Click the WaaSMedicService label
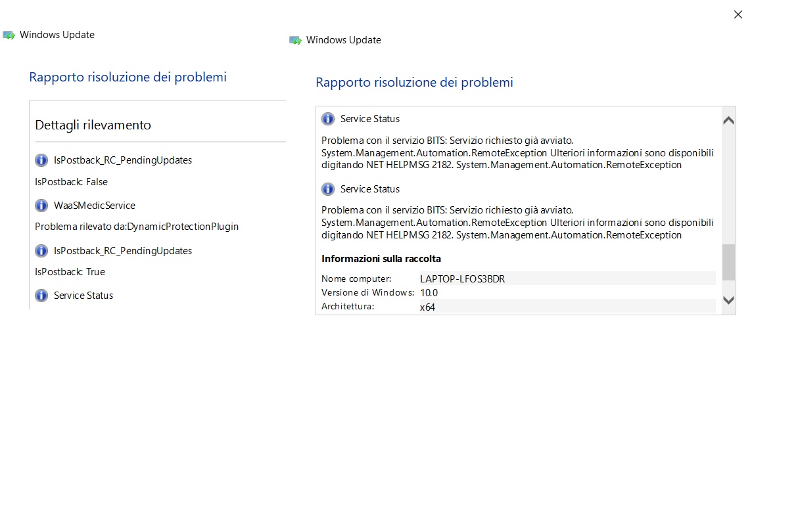This screenshot has width=798, height=532. point(95,206)
